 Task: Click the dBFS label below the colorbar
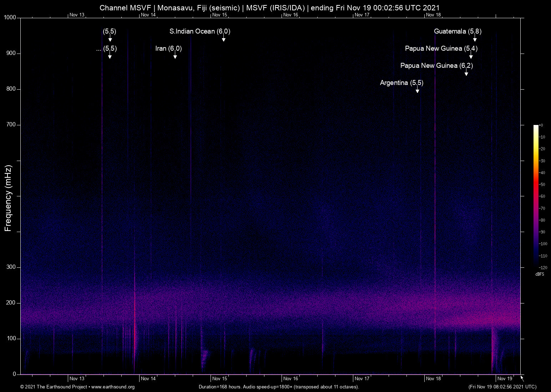(540, 274)
